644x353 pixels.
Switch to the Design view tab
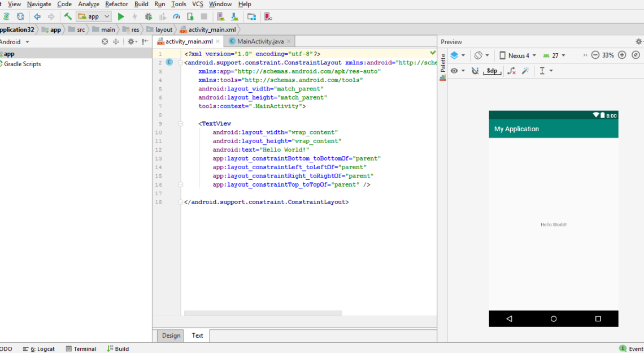(171, 335)
